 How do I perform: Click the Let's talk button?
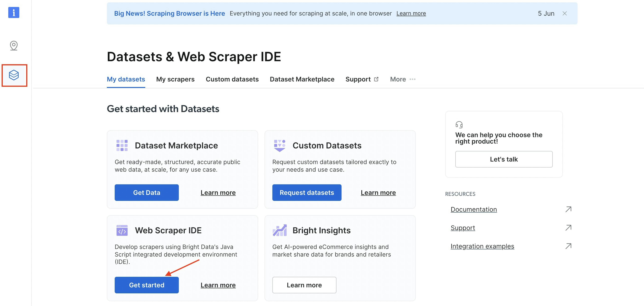click(504, 159)
